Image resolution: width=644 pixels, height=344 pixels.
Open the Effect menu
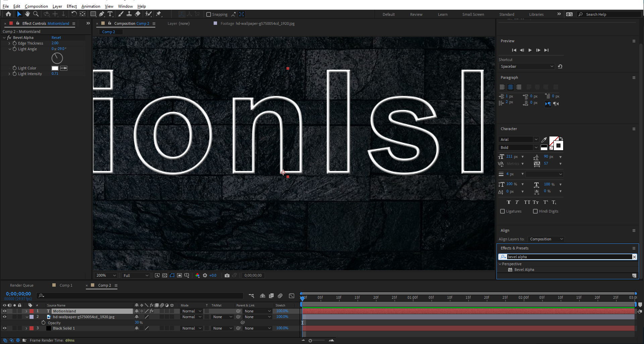coord(72,6)
